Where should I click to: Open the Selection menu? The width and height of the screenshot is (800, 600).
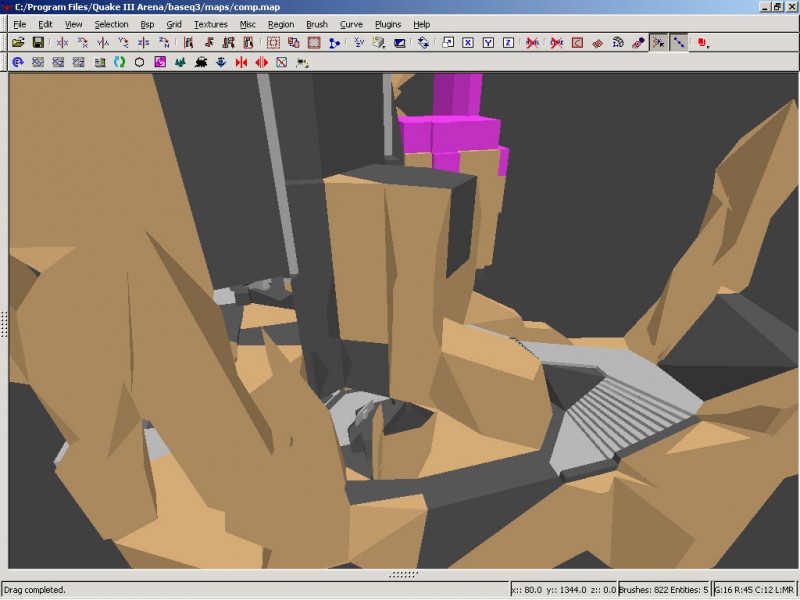click(x=111, y=24)
